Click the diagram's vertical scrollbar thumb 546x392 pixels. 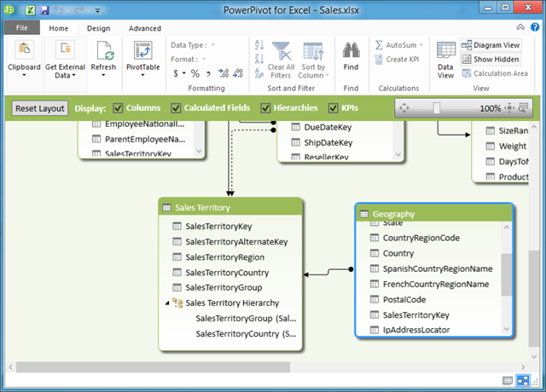533,298
